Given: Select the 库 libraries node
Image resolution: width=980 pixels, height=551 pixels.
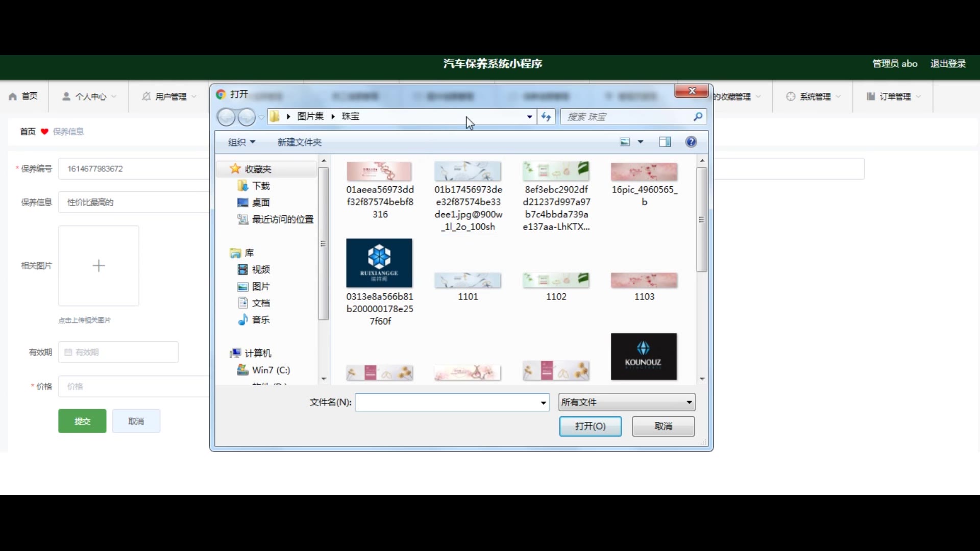Looking at the screenshot, I should tap(242, 253).
